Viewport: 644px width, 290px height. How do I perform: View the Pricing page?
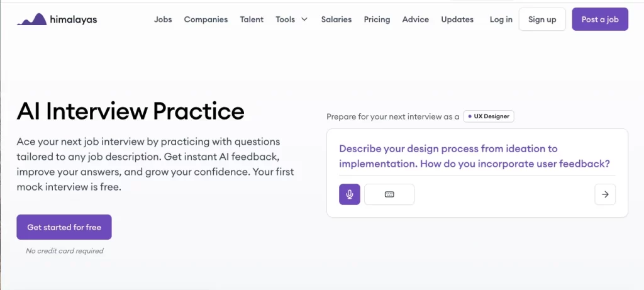(x=377, y=20)
